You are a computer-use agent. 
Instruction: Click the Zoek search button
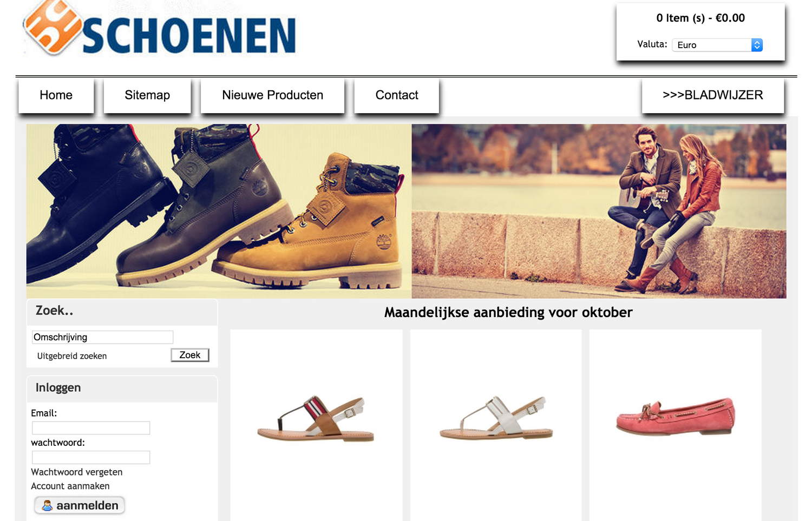(190, 355)
